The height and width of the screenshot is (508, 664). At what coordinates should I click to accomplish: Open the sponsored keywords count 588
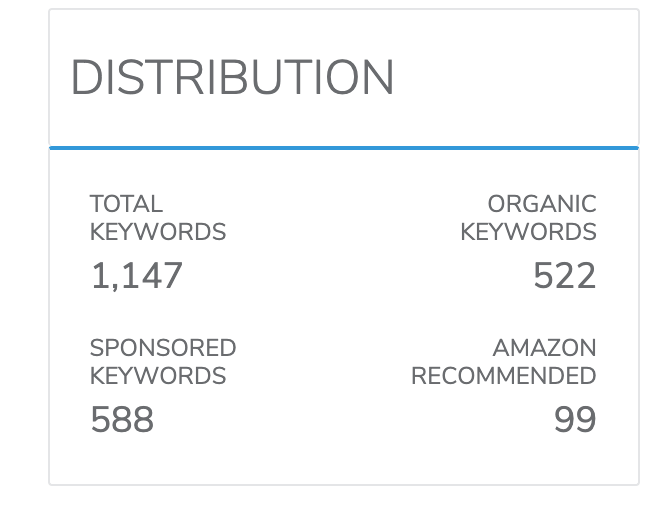click(122, 419)
